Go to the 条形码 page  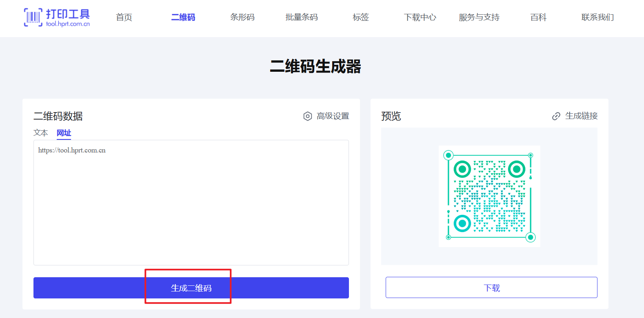pos(242,17)
